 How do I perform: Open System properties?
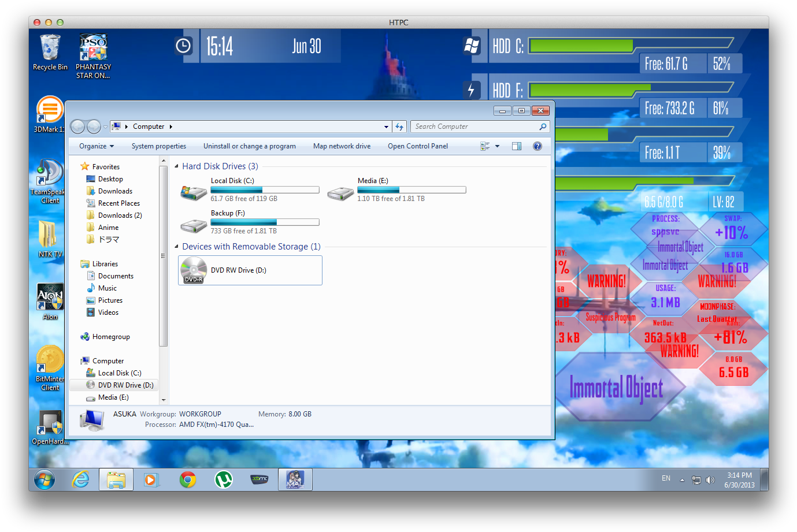tap(158, 146)
